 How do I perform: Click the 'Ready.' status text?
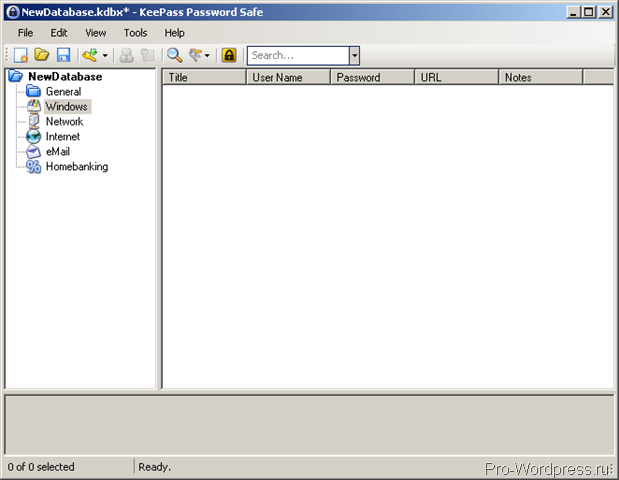point(155,467)
